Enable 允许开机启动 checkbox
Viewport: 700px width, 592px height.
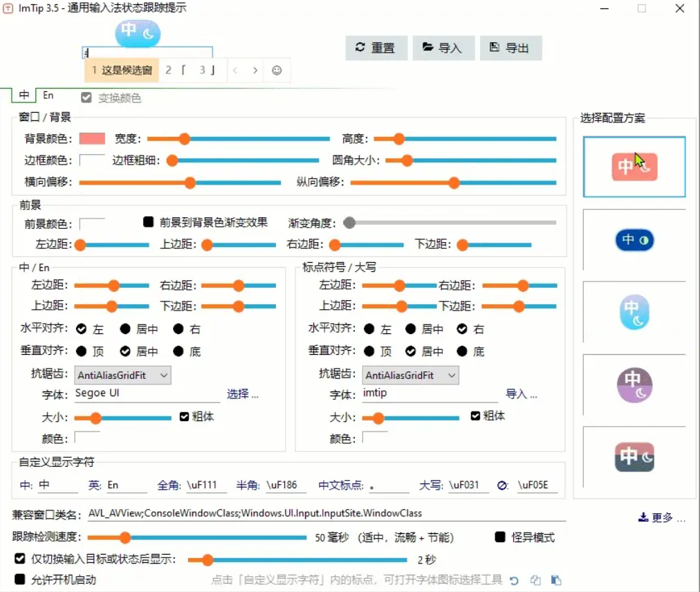(x=19, y=580)
